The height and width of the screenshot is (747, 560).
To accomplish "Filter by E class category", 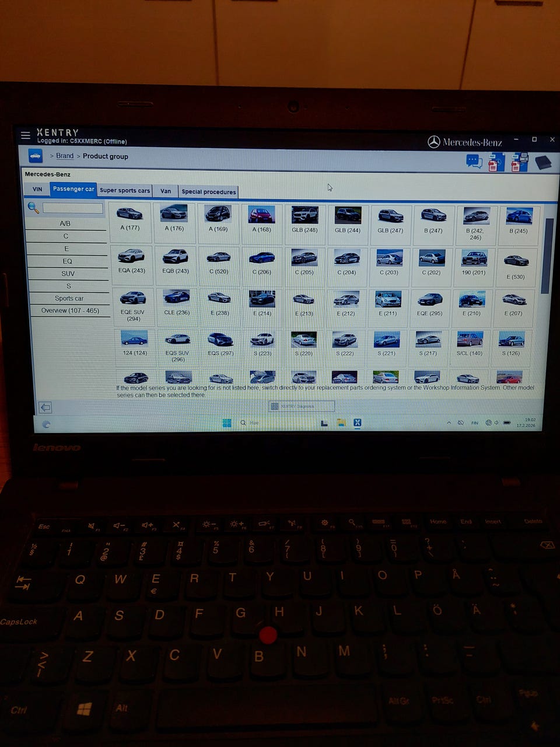I will click(66, 249).
